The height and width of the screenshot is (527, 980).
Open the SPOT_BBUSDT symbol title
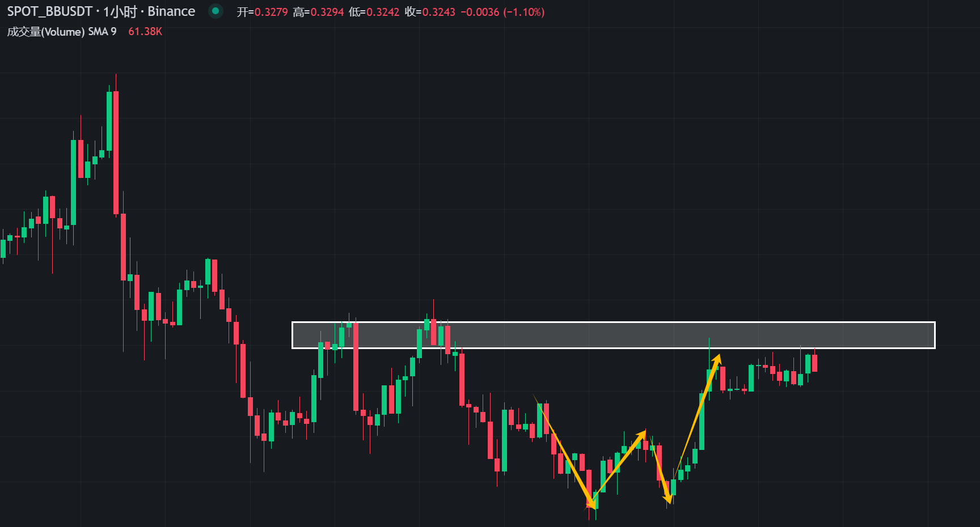49,11
